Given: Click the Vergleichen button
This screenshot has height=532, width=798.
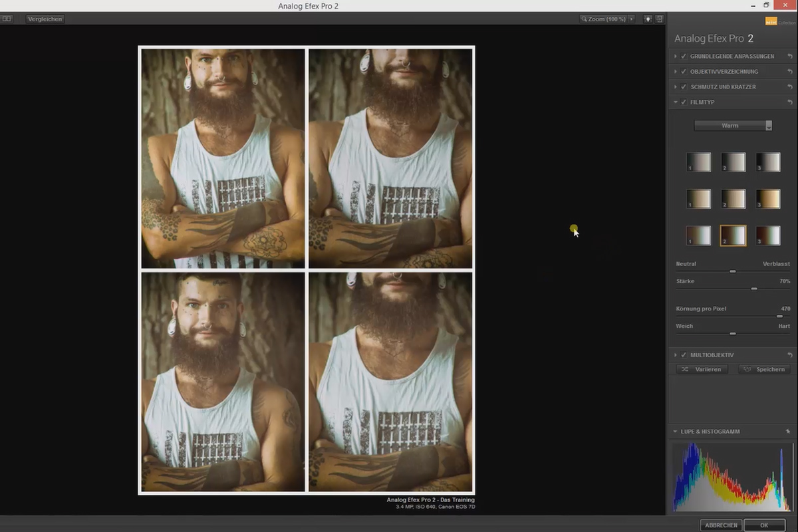Looking at the screenshot, I should coord(45,19).
